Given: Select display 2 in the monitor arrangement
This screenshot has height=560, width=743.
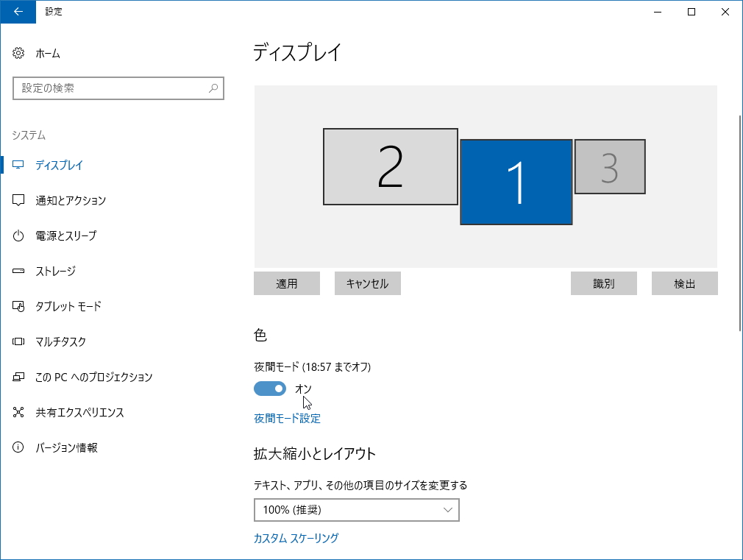Looking at the screenshot, I should point(390,166).
